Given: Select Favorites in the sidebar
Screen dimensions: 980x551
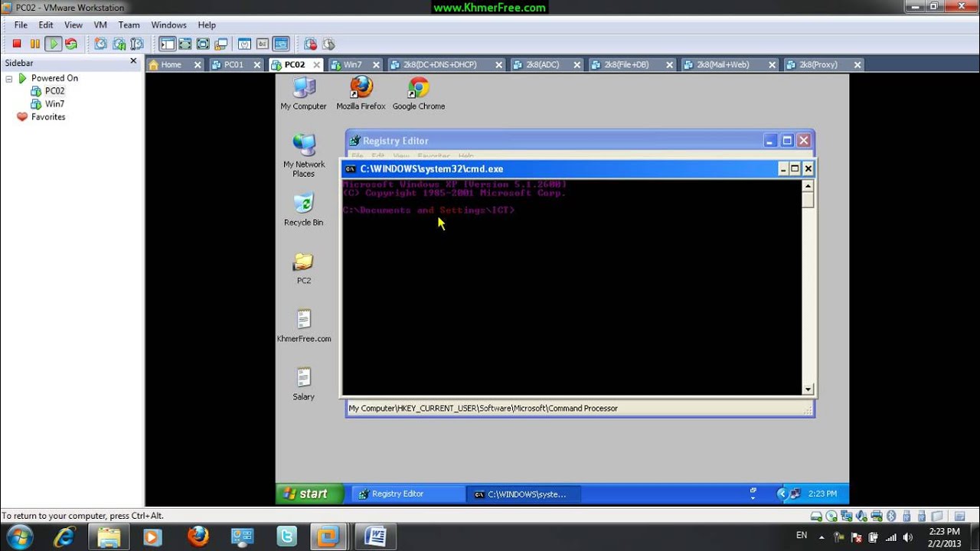Looking at the screenshot, I should tap(48, 117).
